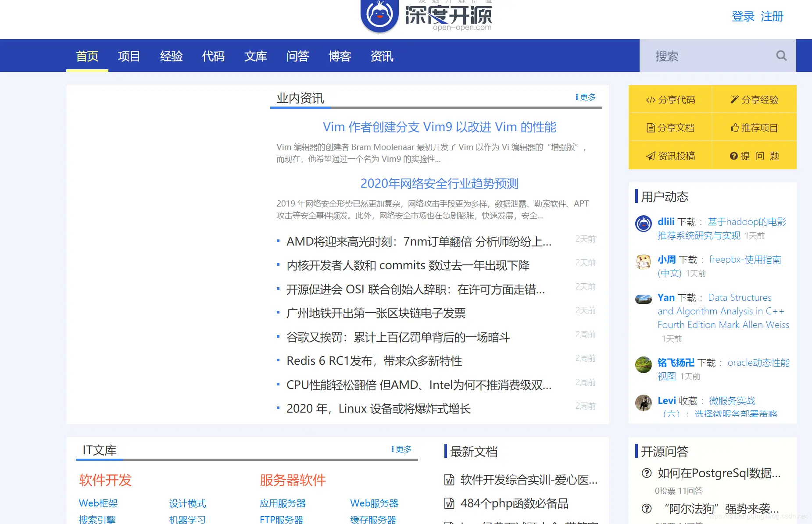812x524 pixels.
Task: Open the Web框架 category link
Action: coord(98,503)
